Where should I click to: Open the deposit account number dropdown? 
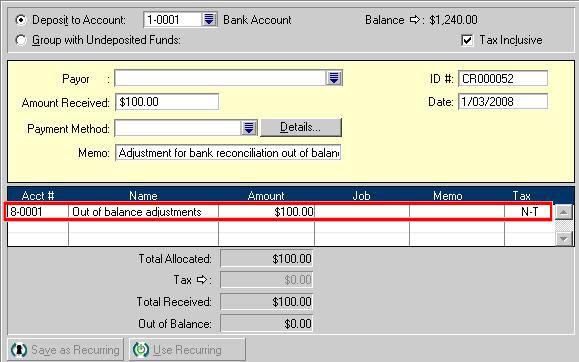tap(209, 19)
